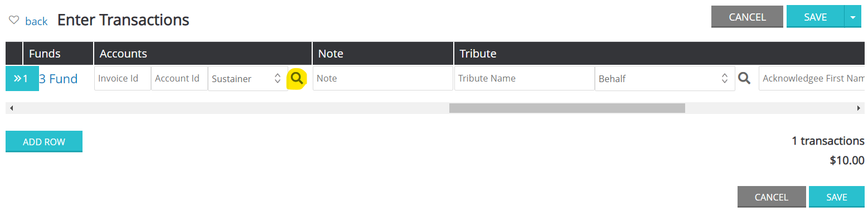Click the Acknowledgee First Name field
This screenshot has height=219, width=868.
click(812, 78)
